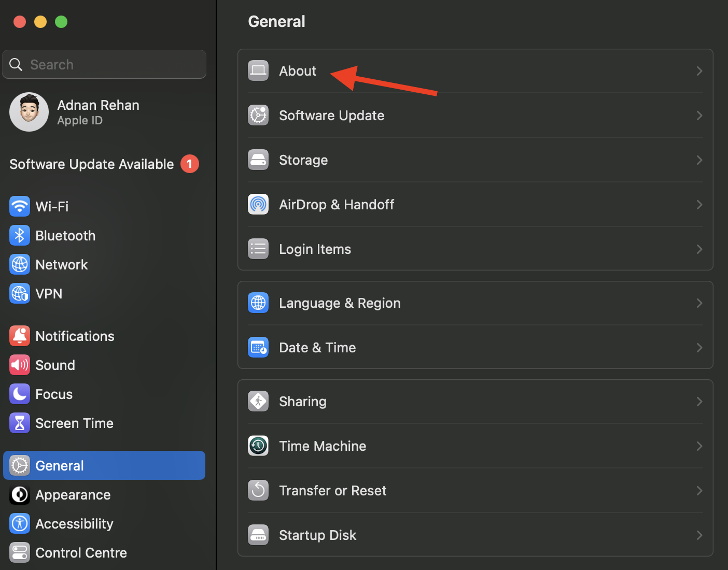The width and height of the screenshot is (728, 570).
Task: Click the Screen Time hourglass icon
Action: pos(20,423)
